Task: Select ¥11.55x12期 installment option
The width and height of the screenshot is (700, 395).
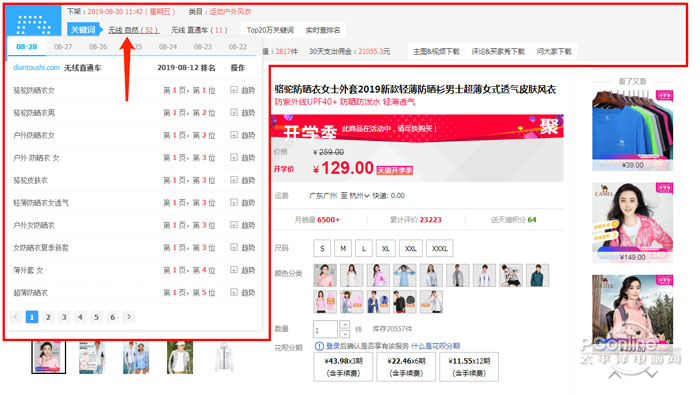Action: coord(469,367)
